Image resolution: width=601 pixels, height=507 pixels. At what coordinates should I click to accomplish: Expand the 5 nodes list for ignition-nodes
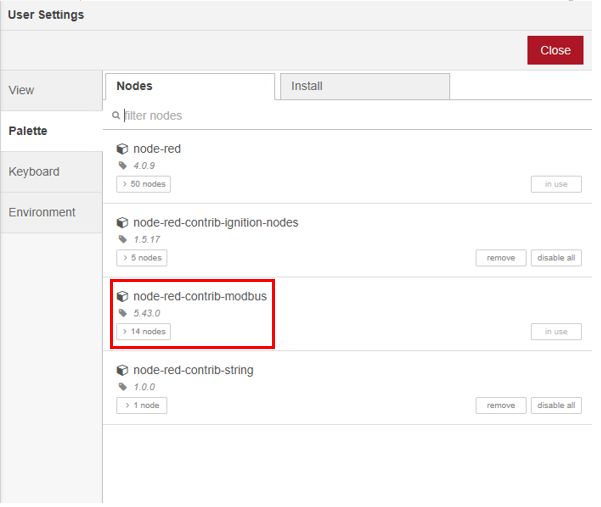coord(142,258)
